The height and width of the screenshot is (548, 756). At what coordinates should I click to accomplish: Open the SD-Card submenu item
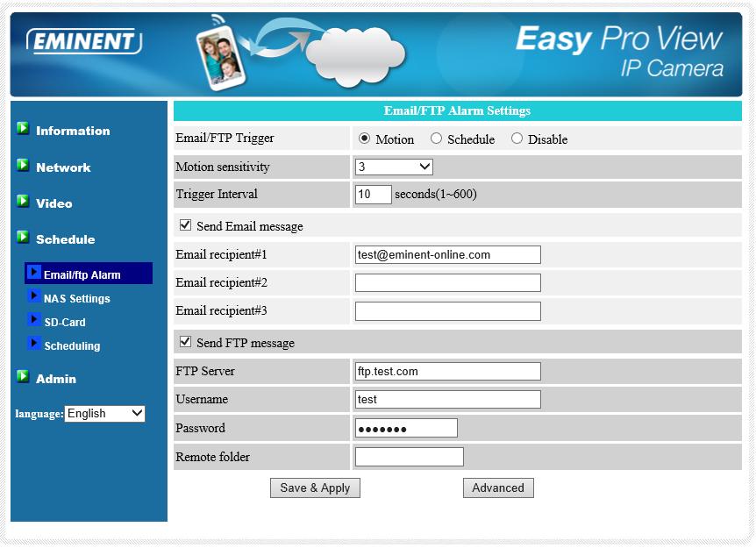click(x=65, y=323)
